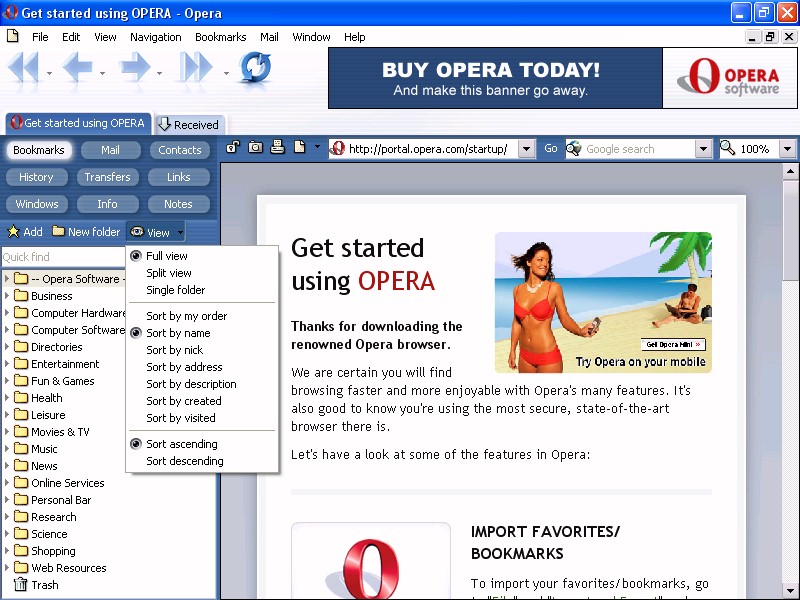The height and width of the screenshot is (600, 800).
Task: Select Sort ascending option
Action: pyautogui.click(x=203, y=444)
